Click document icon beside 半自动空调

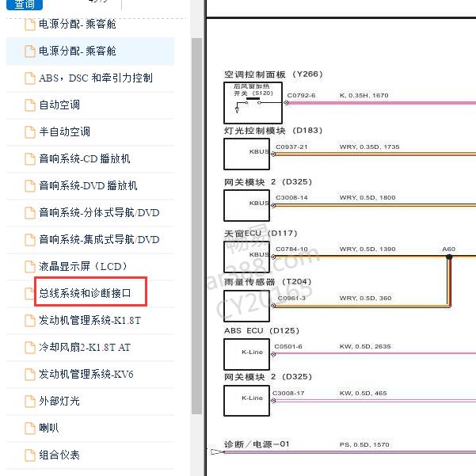pos(30,131)
